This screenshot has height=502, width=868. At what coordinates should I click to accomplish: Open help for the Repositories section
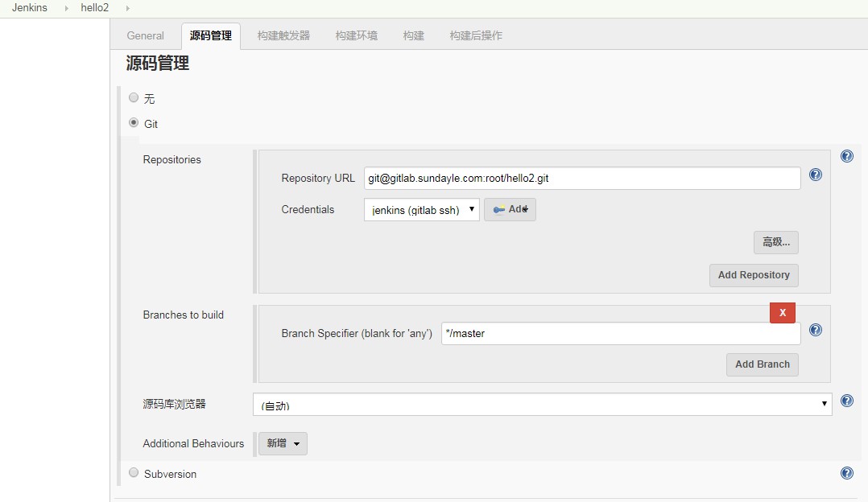coord(846,157)
